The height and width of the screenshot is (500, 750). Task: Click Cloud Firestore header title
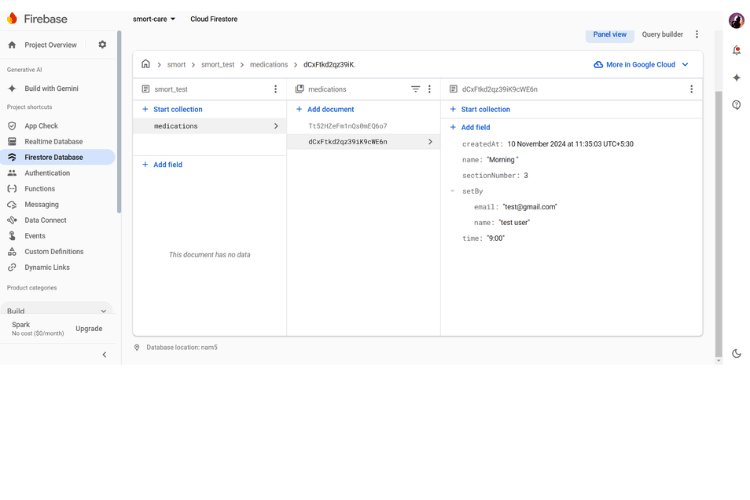click(214, 19)
